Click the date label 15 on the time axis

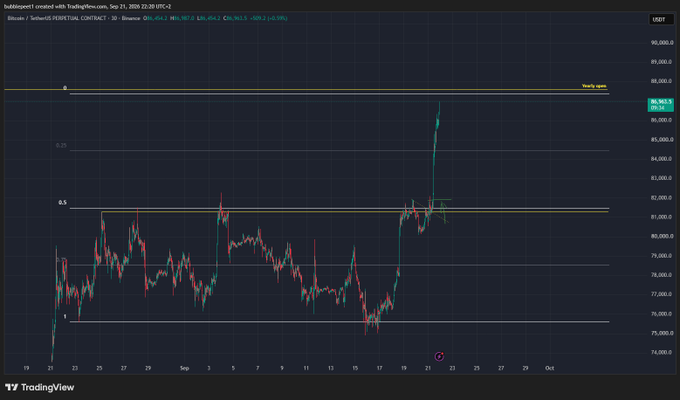click(355, 368)
